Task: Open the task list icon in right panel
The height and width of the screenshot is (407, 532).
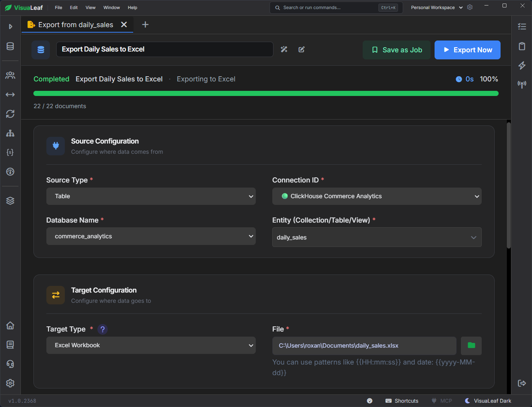Action: pos(522,27)
